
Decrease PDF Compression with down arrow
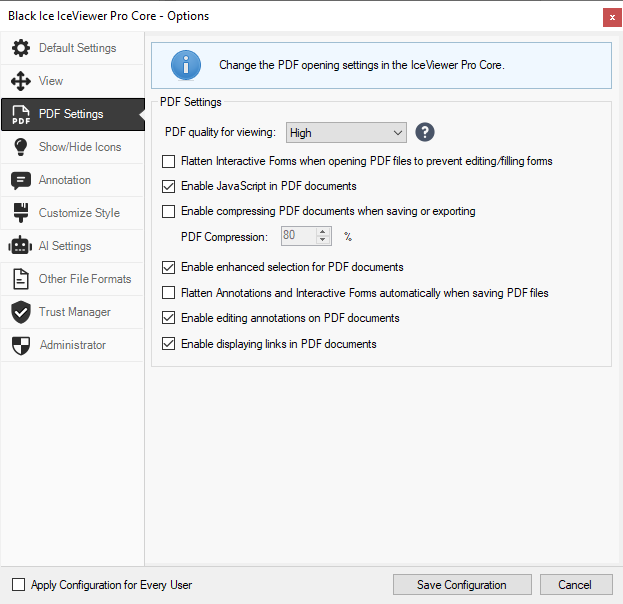[x=323, y=240]
